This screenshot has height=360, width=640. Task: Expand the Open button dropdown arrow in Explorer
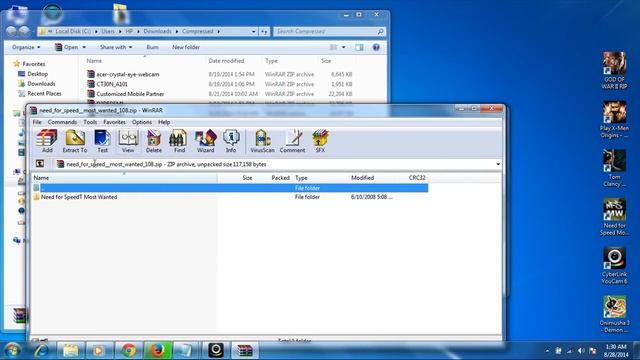pyautogui.click(x=84, y=47)
